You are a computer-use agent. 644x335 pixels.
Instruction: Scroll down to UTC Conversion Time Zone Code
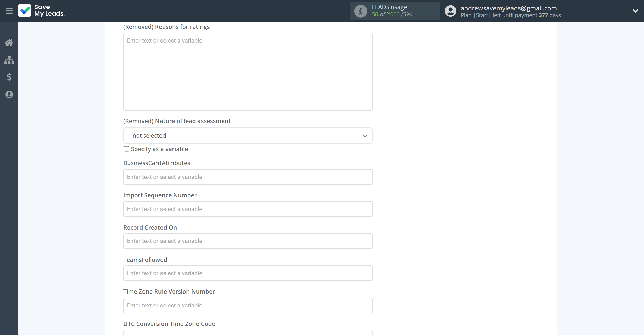[x=169, y=323]
